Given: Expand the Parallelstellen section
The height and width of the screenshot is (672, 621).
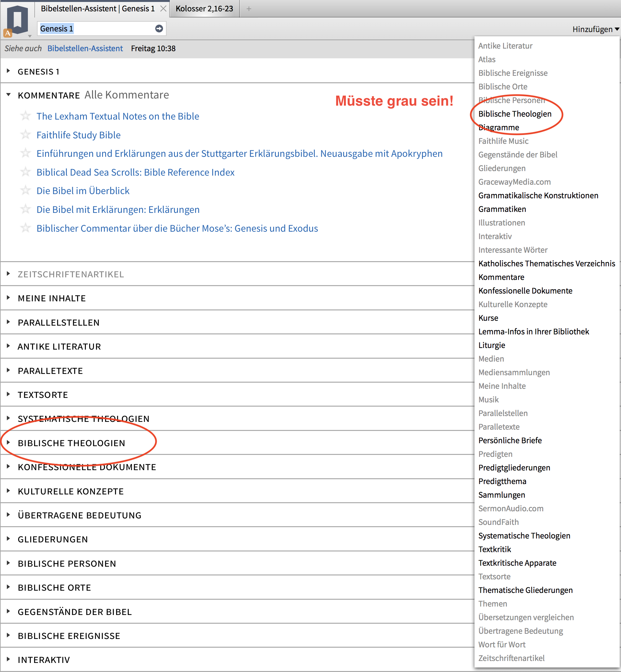Looking at the screenshot, I should (8, 322).
